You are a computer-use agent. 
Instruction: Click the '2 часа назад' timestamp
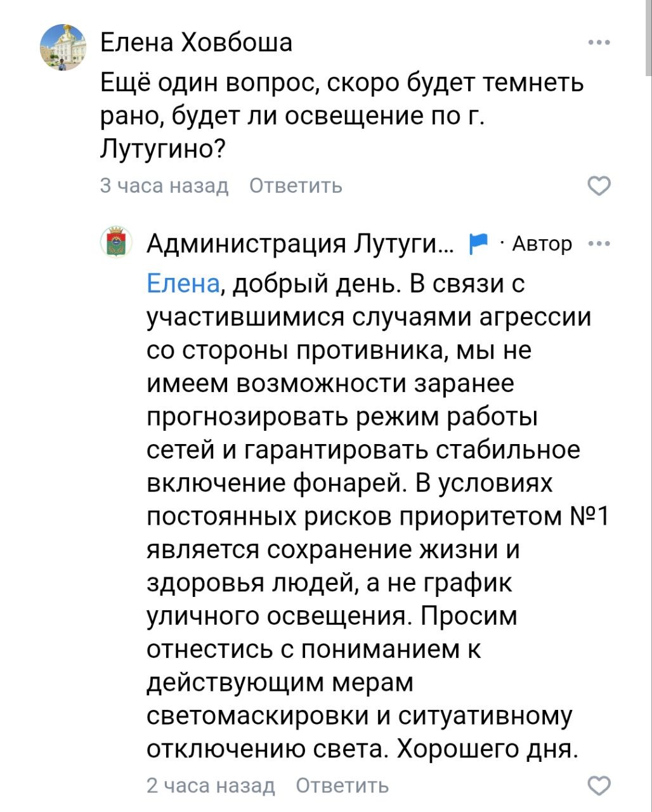point(211,786)
